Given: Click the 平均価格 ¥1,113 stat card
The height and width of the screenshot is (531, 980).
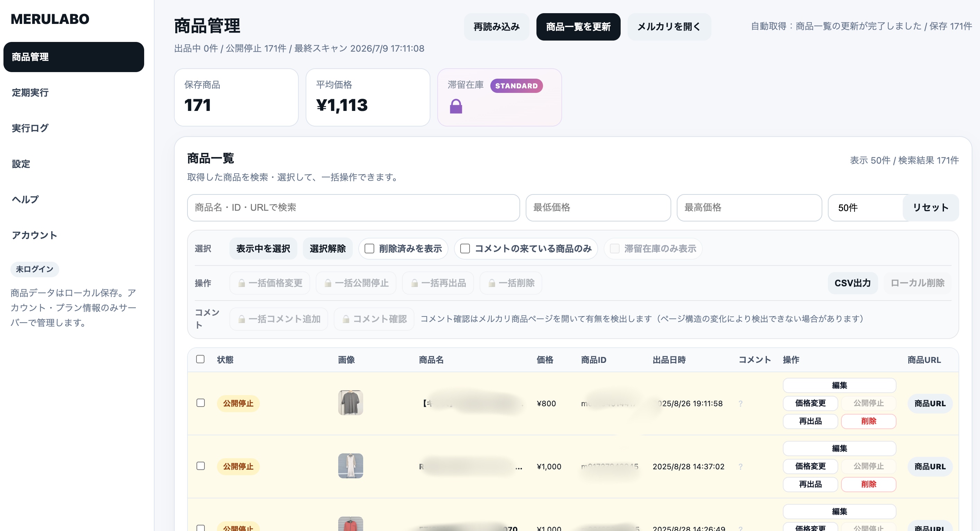Looking at the screenshot, I should click(x=368, y=97).
